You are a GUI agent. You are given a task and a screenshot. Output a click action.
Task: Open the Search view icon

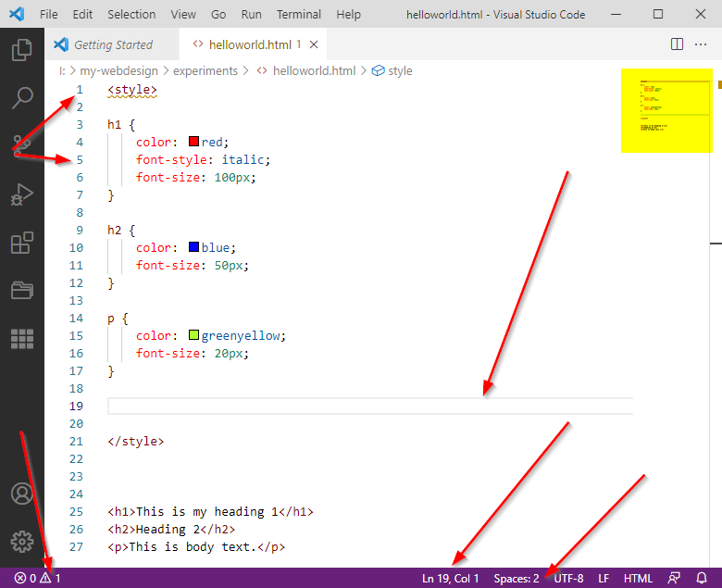tap(21, 97)
